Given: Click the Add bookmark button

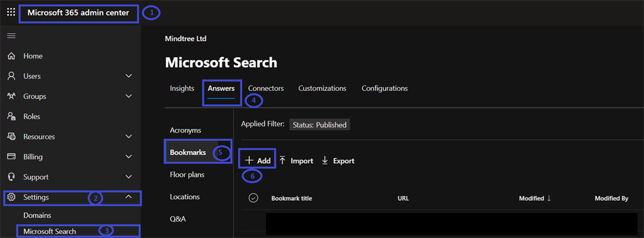Looking at the screenshot, I should click(x=257, y=161).
